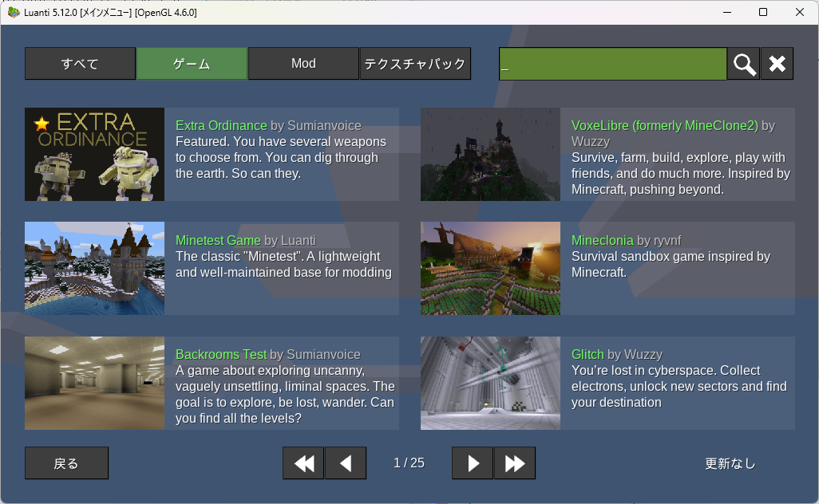
Task: Go to previous page arrow
Action: tap(346, 463)
